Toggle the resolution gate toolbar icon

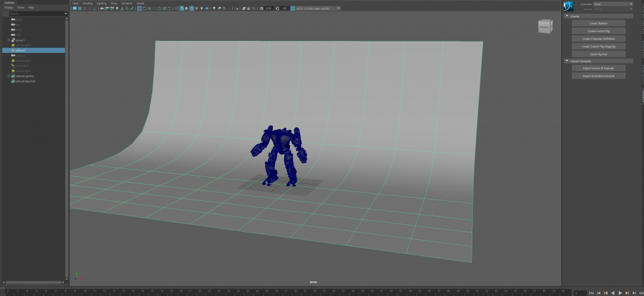150,8
